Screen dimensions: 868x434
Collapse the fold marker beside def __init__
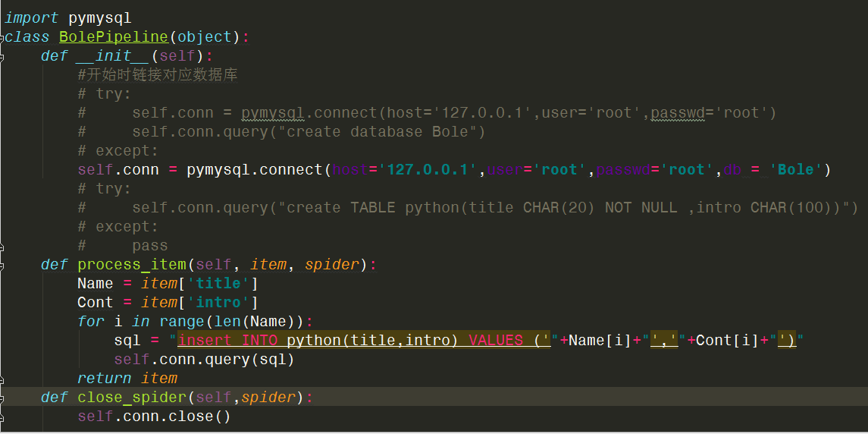2,57
